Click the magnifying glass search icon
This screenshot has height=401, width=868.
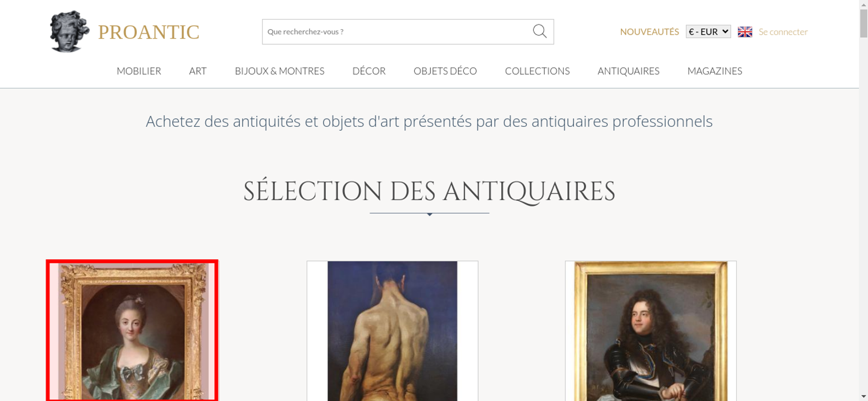[x=539, y=31]
